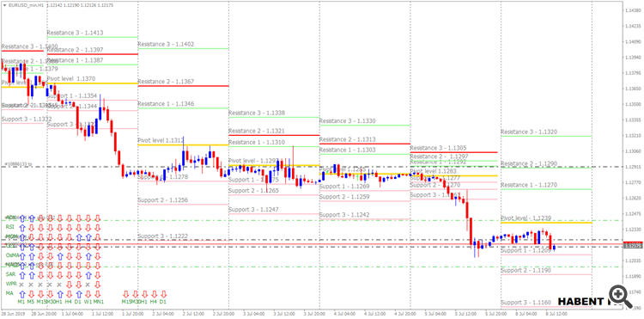Click the OsMA H1 blue up arrow
The height and width of the screenshot is (319, 644).
(60, 256)
